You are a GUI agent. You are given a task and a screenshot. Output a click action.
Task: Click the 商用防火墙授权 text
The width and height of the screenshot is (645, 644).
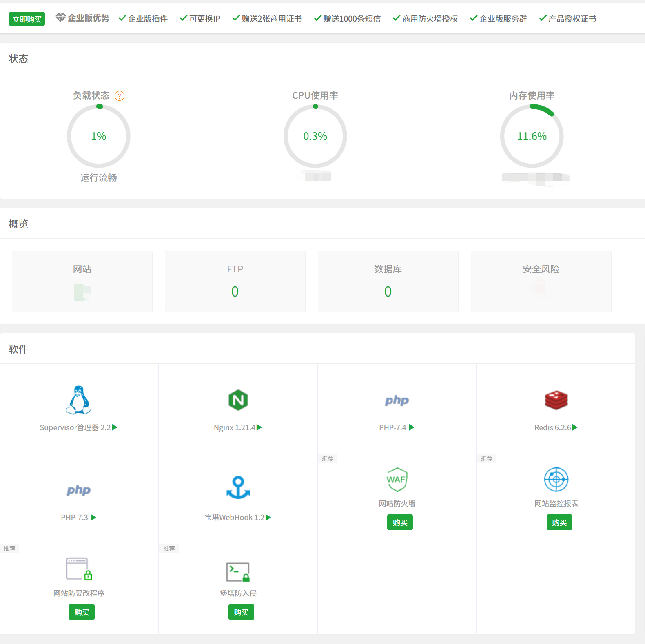coord(430,19)
